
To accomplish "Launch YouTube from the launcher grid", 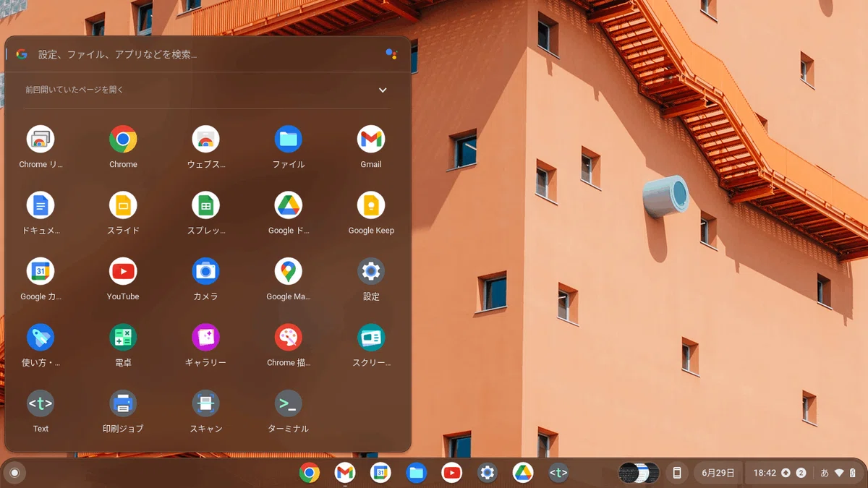I will [x=123, y=271].
